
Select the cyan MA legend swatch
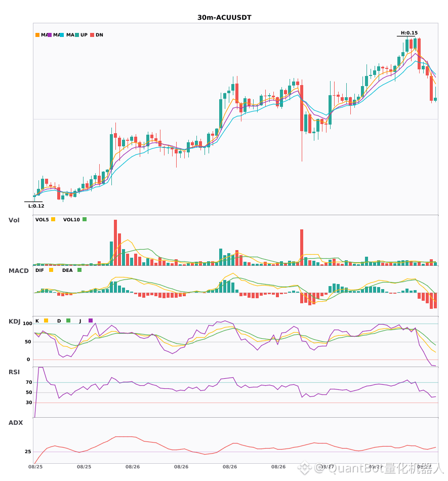(x=62, y=35)
